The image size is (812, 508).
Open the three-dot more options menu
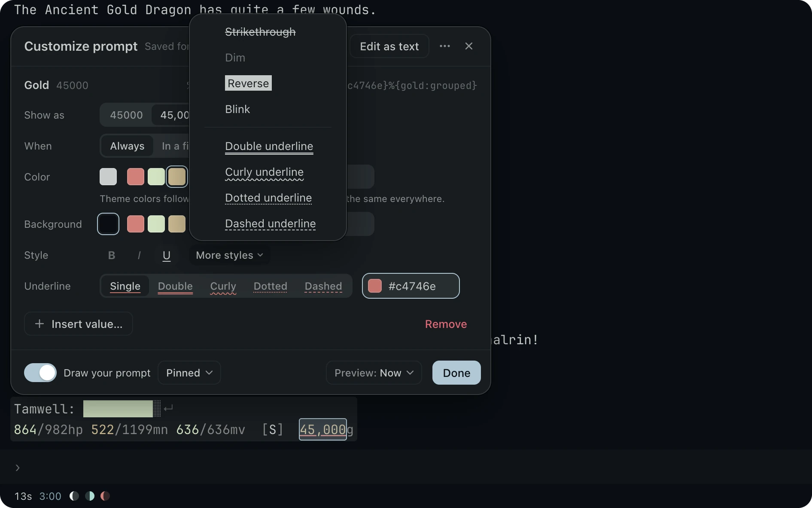(x=444, y=46)
